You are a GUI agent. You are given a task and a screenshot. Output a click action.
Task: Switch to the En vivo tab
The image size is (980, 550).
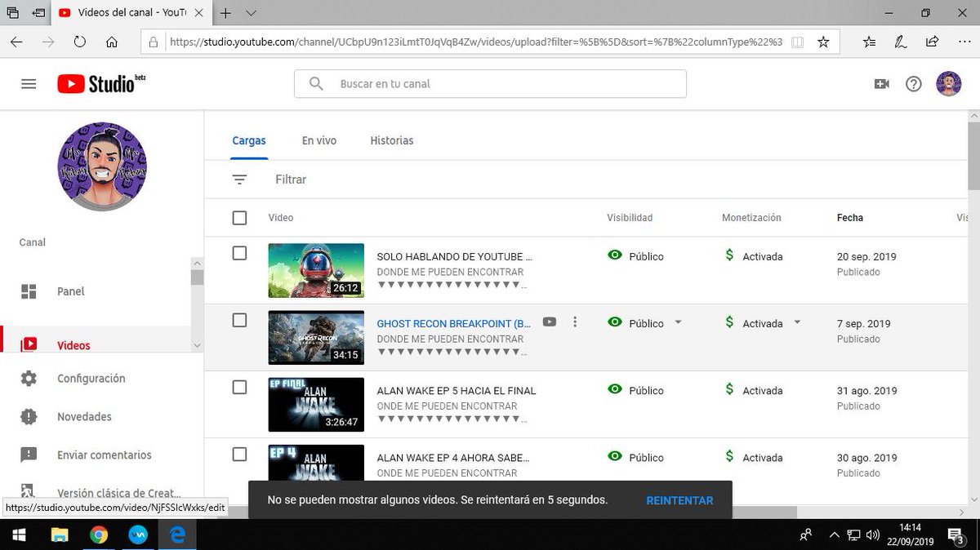click(319, 140)
